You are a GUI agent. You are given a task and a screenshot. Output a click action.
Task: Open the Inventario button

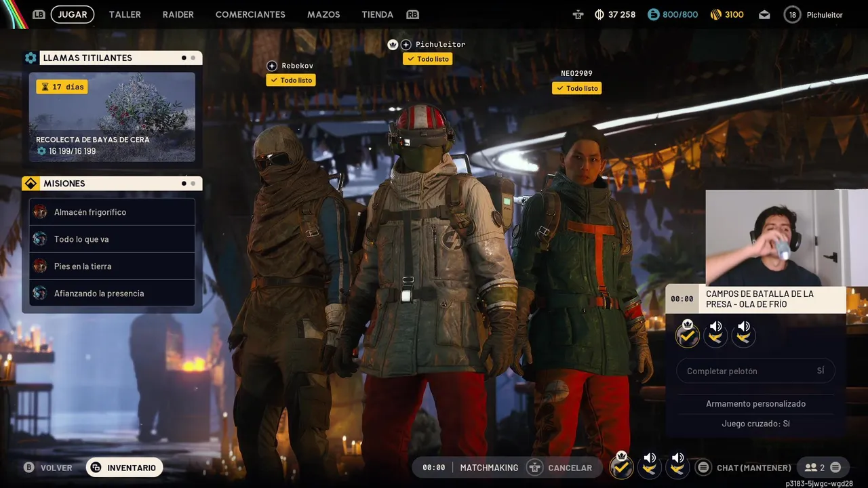(x=125, y=468)
